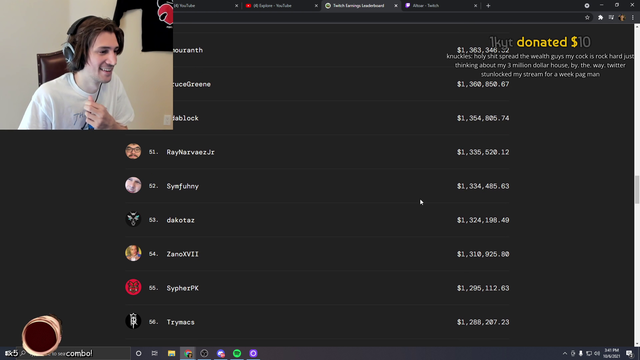Open Spotify from the taskbar
The image size is (640, 360).
[x=237, y=353]
